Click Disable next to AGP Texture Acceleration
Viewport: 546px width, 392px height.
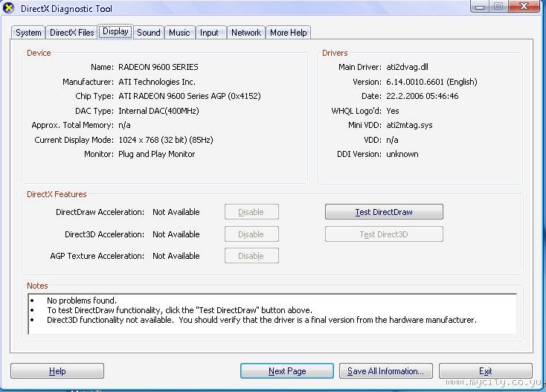tap(251, 256)
